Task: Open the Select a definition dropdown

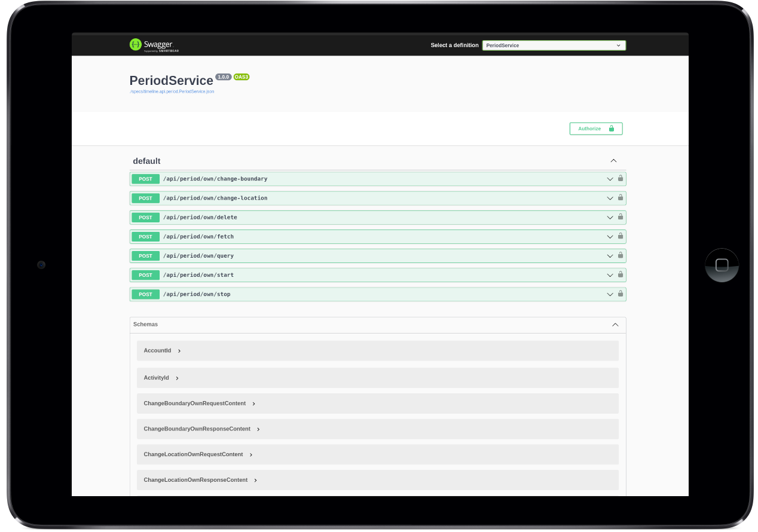Action: pyautogui.click(x=554, y=45)
